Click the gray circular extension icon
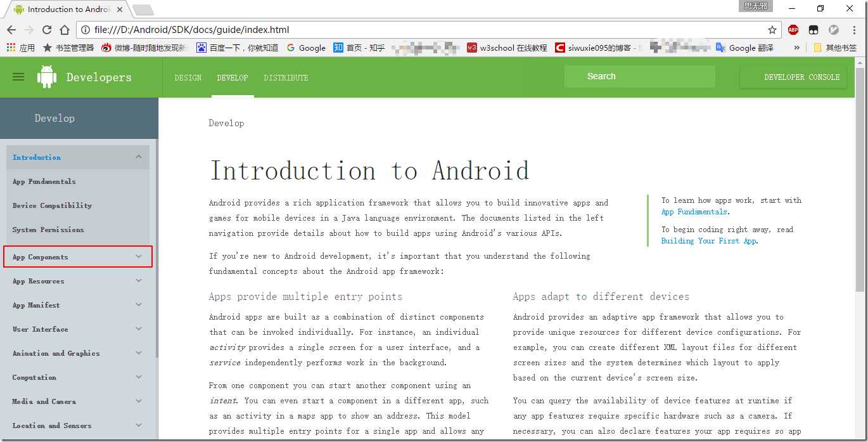Viewport: 868px width, 442px height. click(x=834, y=30)
